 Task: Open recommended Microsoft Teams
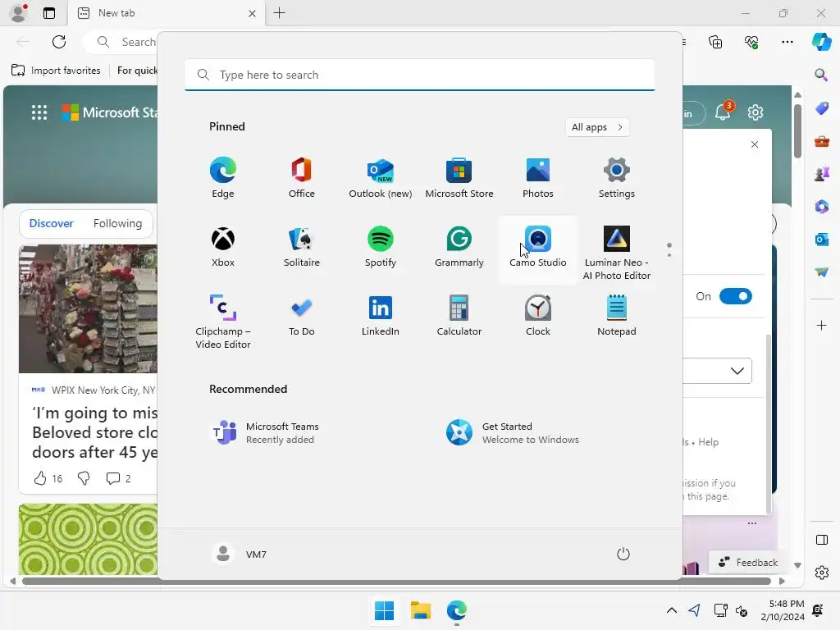pyautogui.click(x=265, y=433)
